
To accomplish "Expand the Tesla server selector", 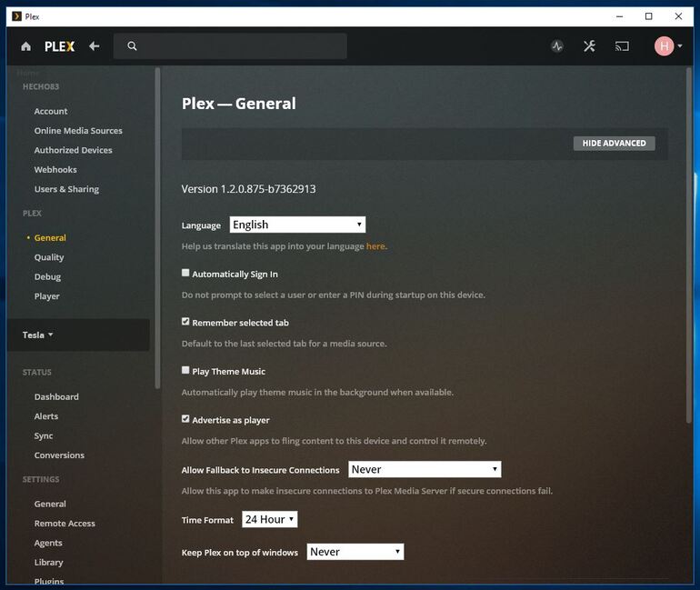I will point(38,335).
